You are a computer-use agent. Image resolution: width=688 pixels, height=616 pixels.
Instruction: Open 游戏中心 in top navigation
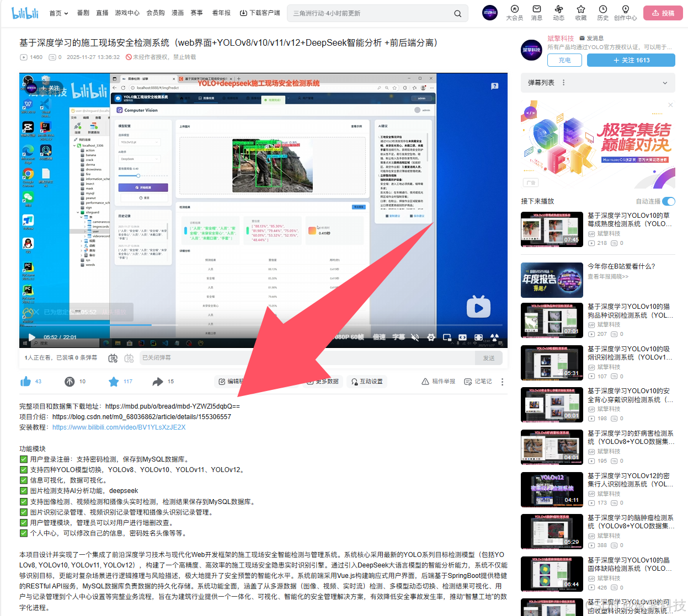pyautogui.click(x=127, y=13)
